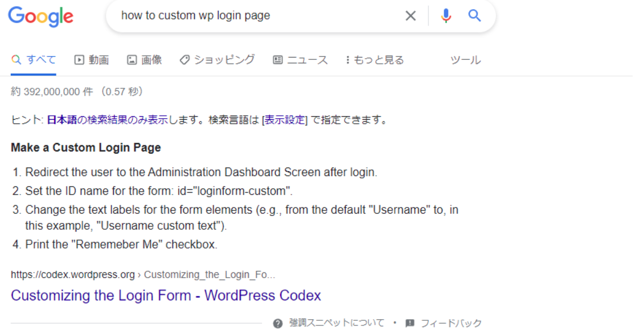Click 日本語の検索結果のみ表示 link
644x330 pixels.
108,120
